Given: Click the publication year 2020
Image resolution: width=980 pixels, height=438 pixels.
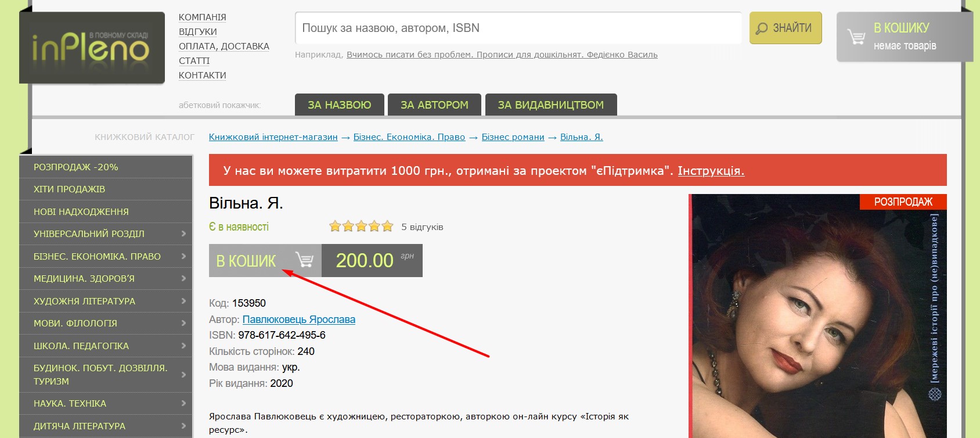Looking at the screenshot, I should [282, 383].
